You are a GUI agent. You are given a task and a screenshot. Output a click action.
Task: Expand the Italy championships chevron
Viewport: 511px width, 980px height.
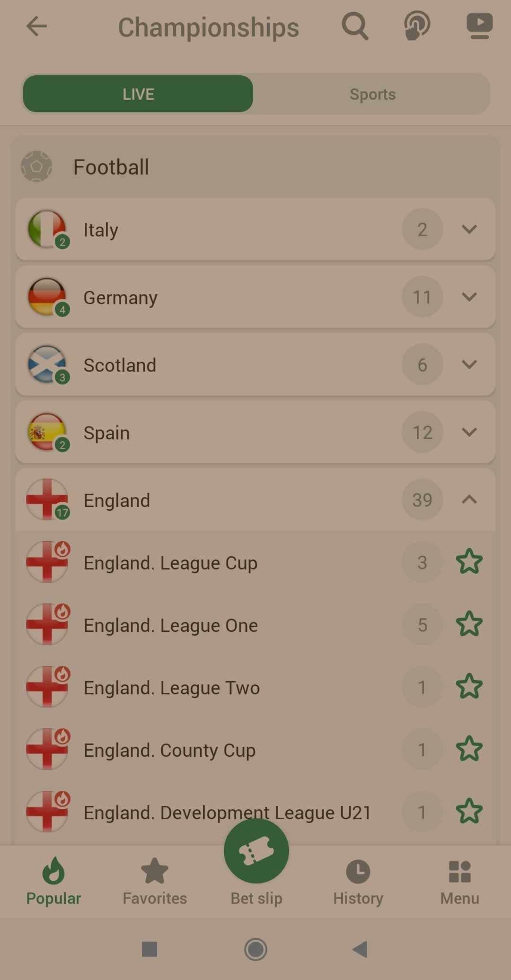(x=469, y=229)
